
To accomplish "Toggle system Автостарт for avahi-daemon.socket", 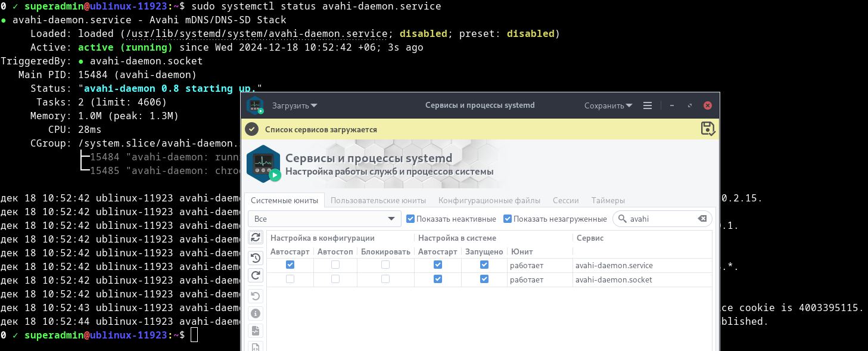I will pyautogui.click(x=438, y=279).
